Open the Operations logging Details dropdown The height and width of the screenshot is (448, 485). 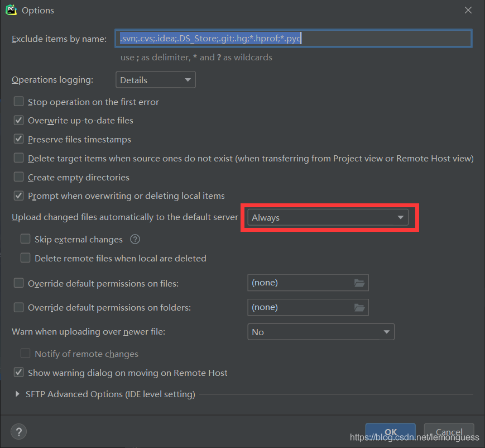click(155, 80)
